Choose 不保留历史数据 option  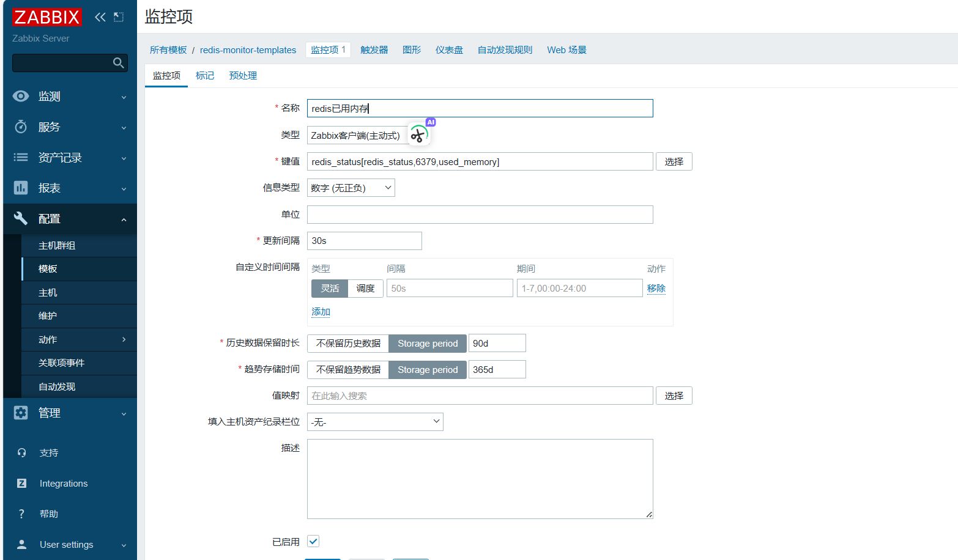(x=348, y=344)
